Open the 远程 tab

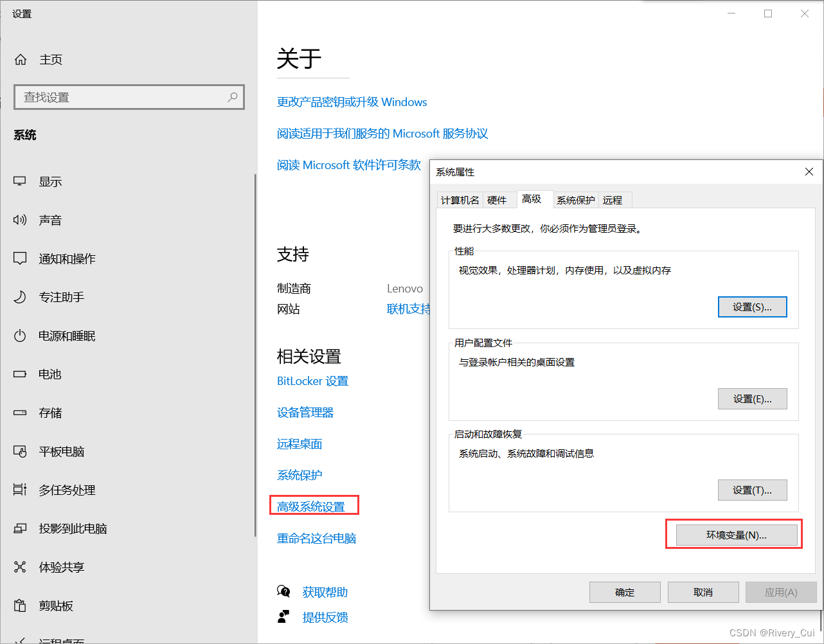tap(614, 200)
